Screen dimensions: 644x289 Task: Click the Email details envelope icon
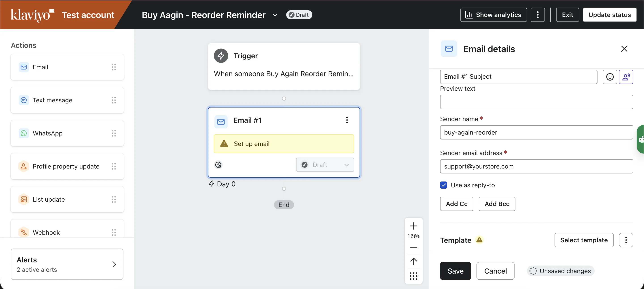point(449,49)
